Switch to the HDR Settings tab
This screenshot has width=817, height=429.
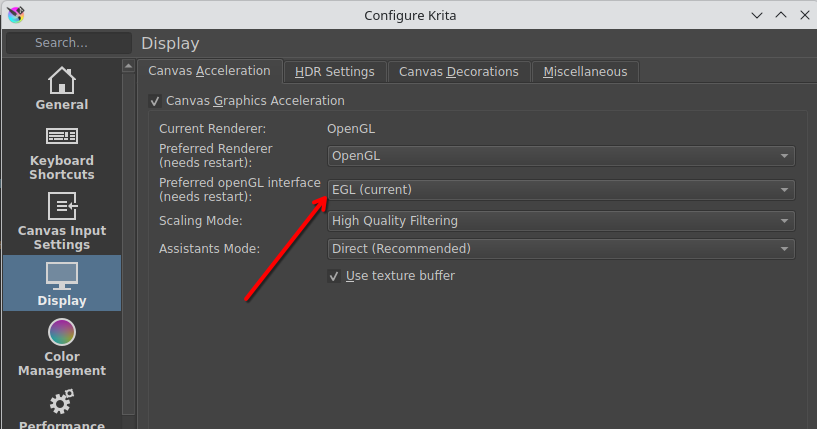pos(335,72)
